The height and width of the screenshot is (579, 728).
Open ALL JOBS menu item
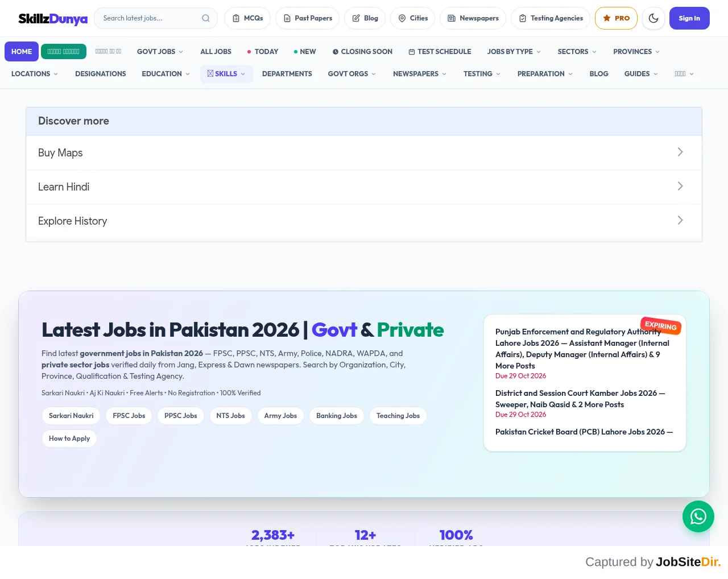(216, 52)
